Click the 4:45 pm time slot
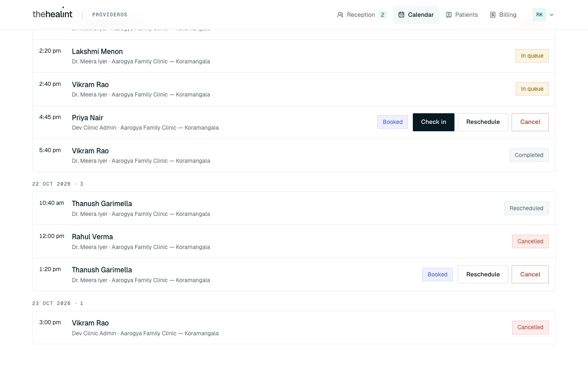 coord(50,117)
